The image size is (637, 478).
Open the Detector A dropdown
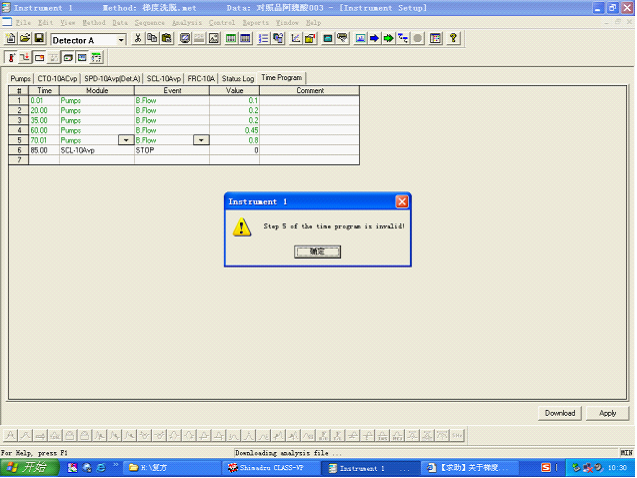click(121, 40)
